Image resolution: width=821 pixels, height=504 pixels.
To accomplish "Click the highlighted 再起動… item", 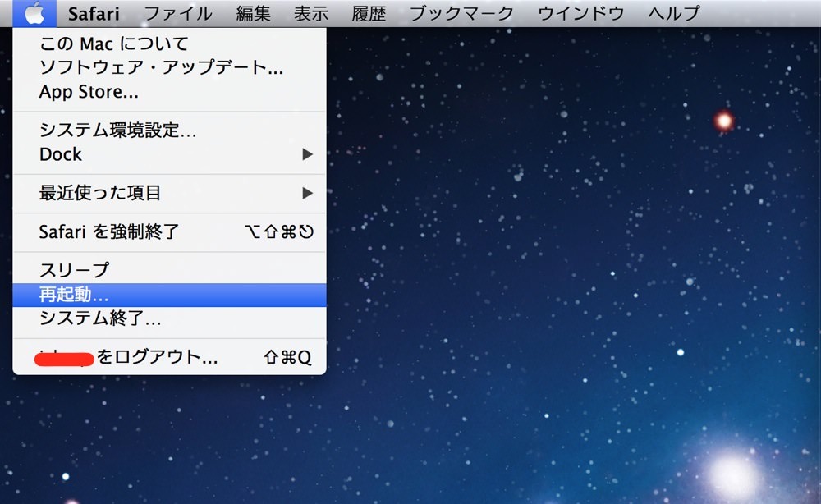I will 169,295.
